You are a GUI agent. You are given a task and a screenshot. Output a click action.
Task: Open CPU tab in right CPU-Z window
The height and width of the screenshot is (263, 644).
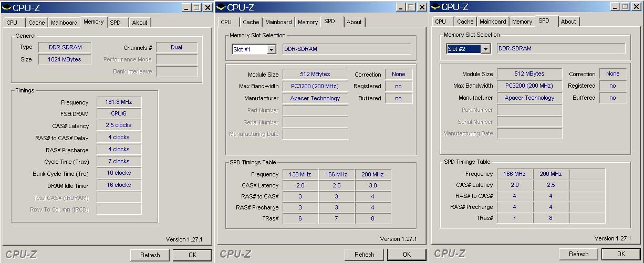pos(441,22)
